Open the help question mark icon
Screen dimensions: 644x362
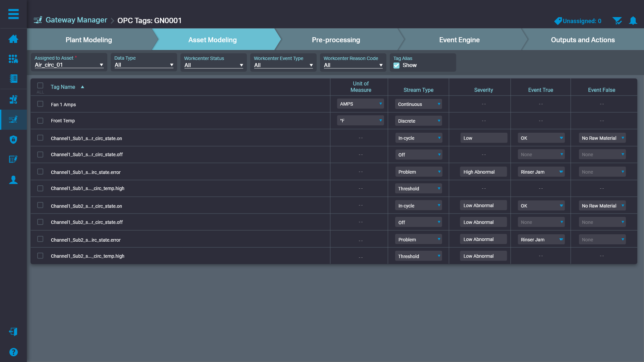[13, 352]
